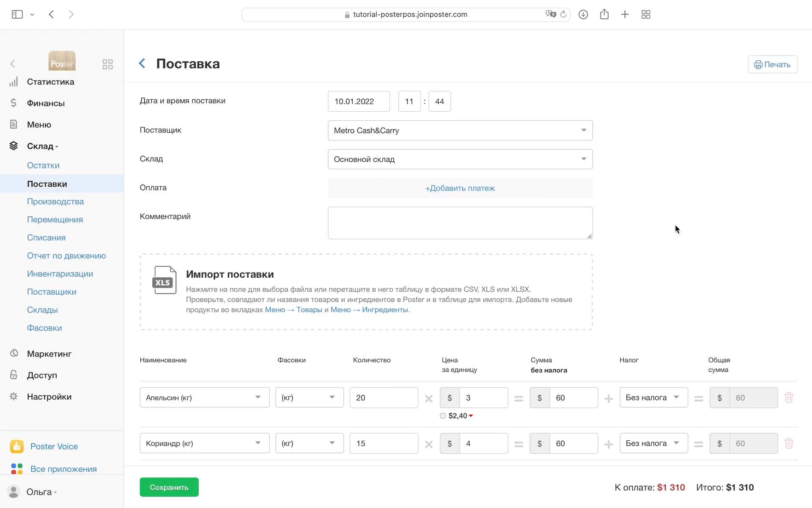This screenshot has width=812, height=508.
Task: Open the Поставщик Metro Cash&Carry dropdown
Action: click(x=460, y=130)
